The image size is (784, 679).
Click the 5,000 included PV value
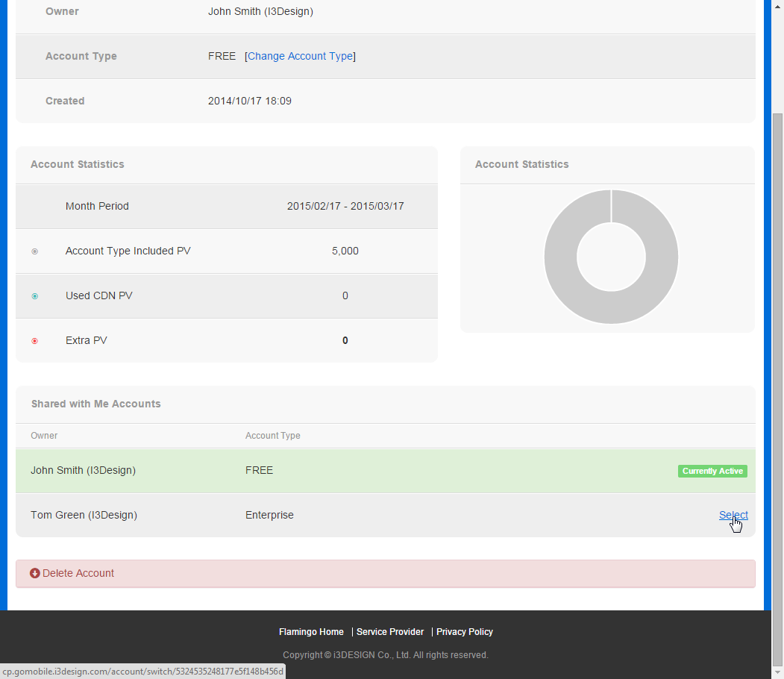(345, 251)
